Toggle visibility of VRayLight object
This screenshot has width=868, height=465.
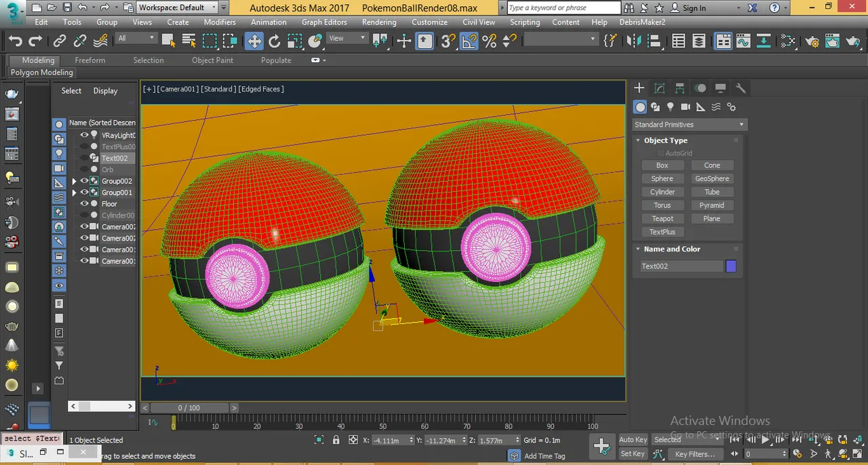coord(84,135)
